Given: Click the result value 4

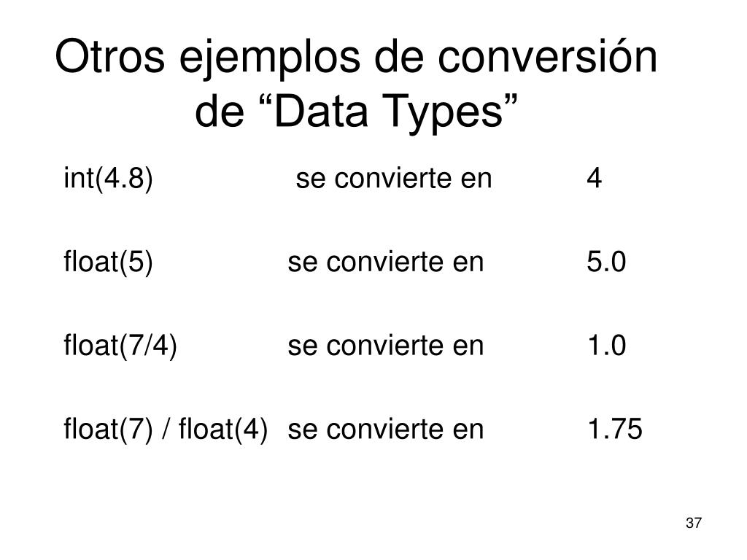Looking at the screenshot, I should point(594,179).
